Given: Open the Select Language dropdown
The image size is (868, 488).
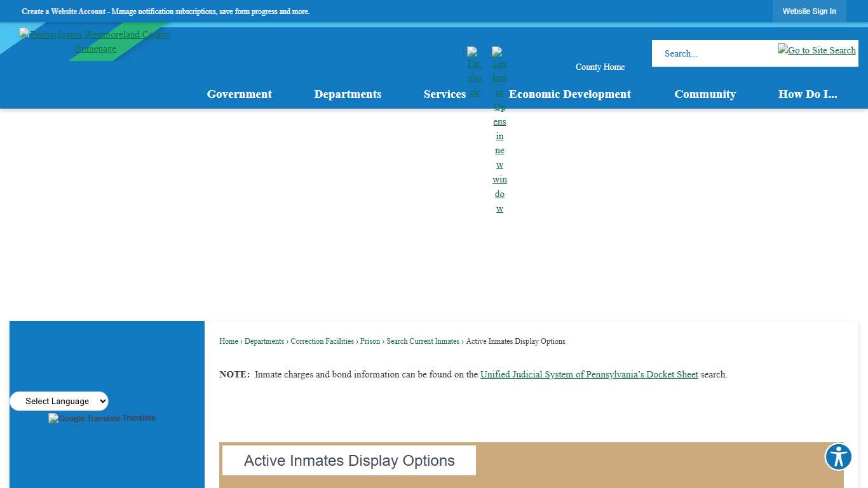Looking at the screenshot, I should pos(58,401).
